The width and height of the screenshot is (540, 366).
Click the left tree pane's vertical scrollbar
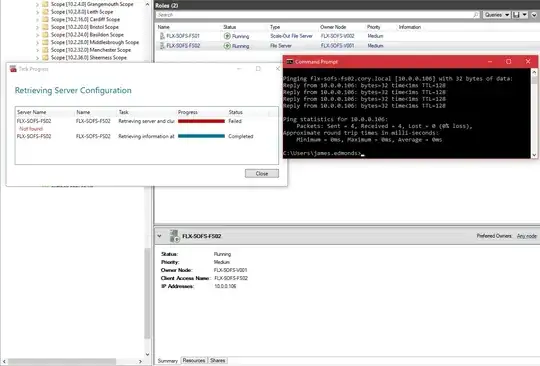click(x=147, y=293)
